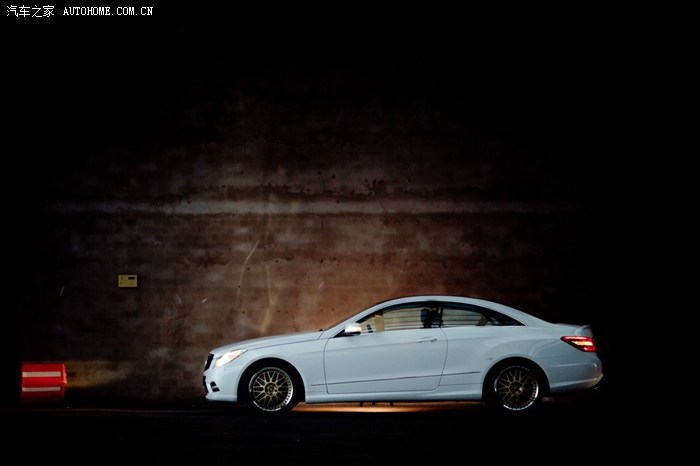
Task: Click the car's door handle
Action: click(427, 339)
